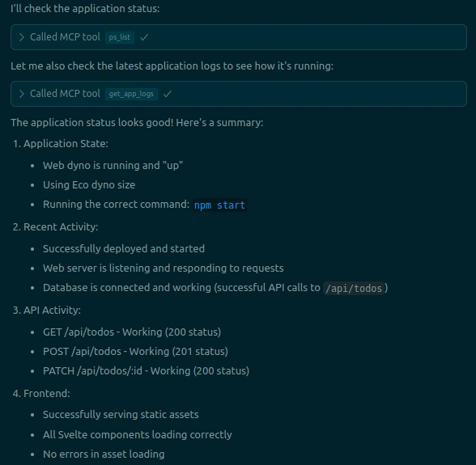Click the 'PATCH /api/todos/:id' line
Viewport: 476px width, 465px height.
click(x=146, y=371)
